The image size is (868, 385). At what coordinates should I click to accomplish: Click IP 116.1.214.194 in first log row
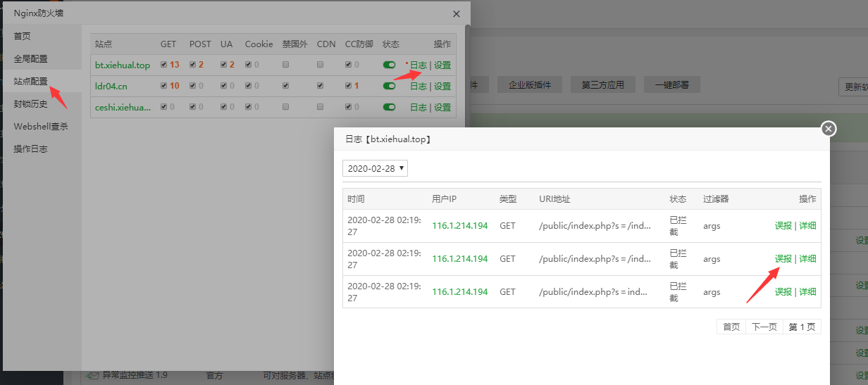click(459, 225)
